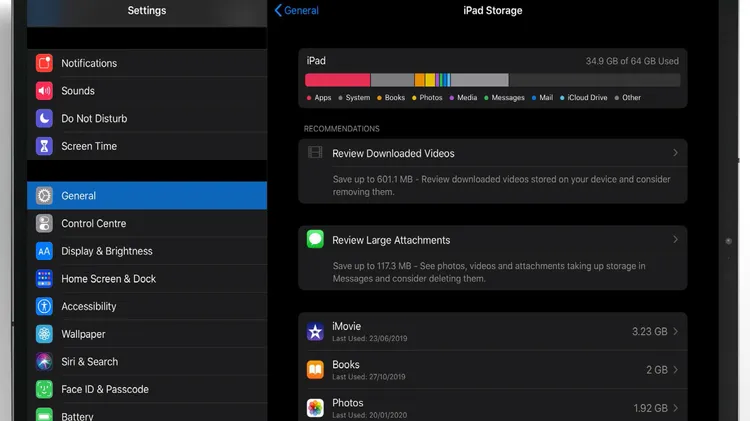Click the Other legend label
The height and width of the screenshot is (421, 750).
pyautogui.click(x=631, y=98)
